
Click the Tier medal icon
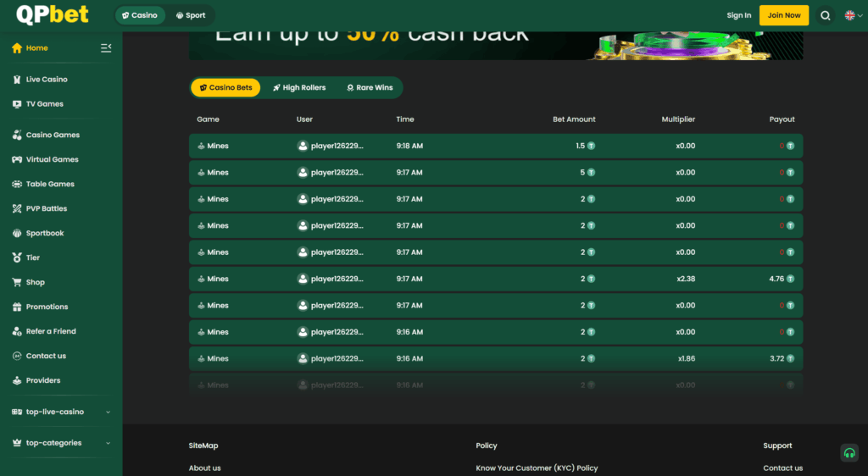[17, 257]
